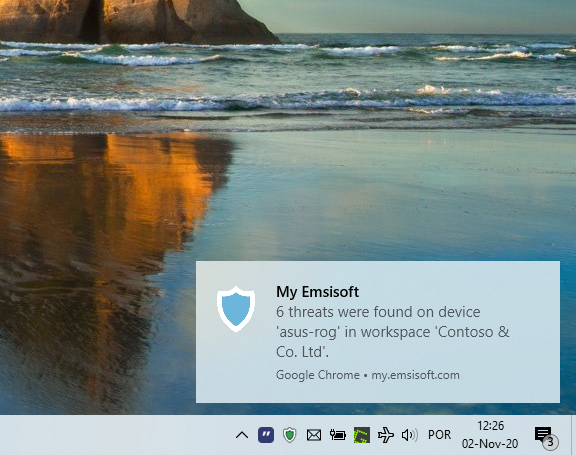Expand the hidden tray icons chevron
The image size is (576, 455).
point(242,435)
